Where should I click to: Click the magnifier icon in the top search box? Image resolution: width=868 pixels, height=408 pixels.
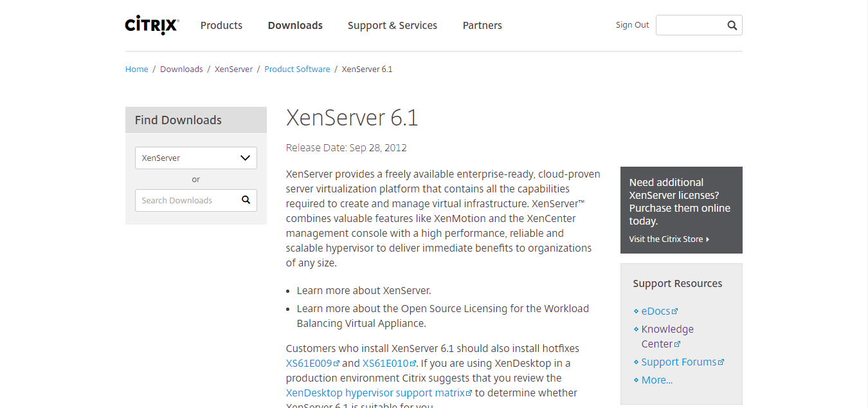[x=732, y=25]
